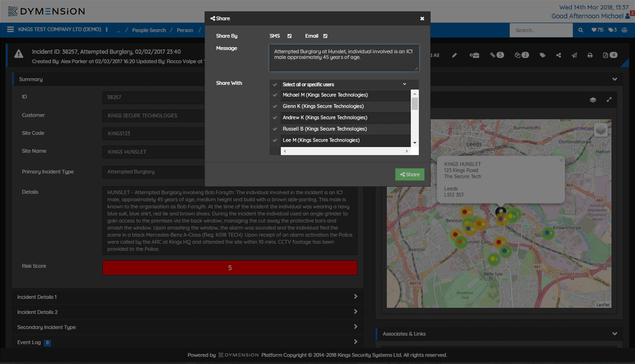The image size is (635, 364).
Task: Toggle the SMS share checkbox
Action: pyautogui.click(x=289, y=36)
